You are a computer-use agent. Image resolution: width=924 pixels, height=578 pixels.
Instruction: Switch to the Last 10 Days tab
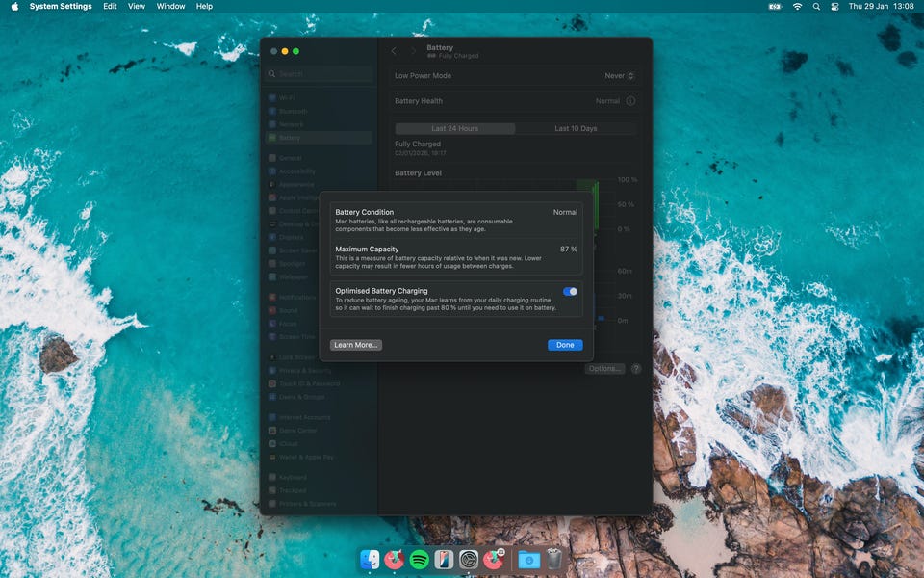576,128
